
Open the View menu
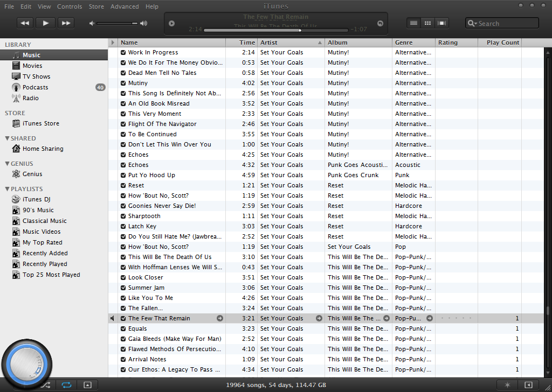pyautogui.click(x=44, y=6)
